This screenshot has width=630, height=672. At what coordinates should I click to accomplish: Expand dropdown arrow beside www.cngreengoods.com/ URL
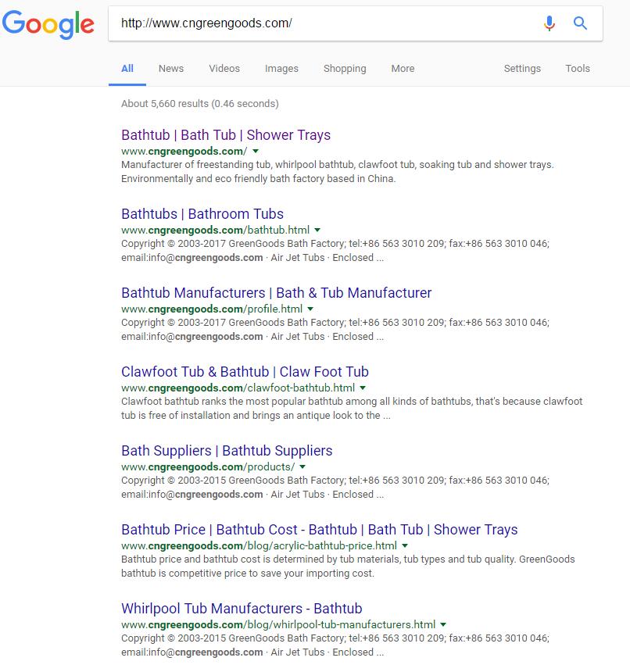(x=256, y=152)
